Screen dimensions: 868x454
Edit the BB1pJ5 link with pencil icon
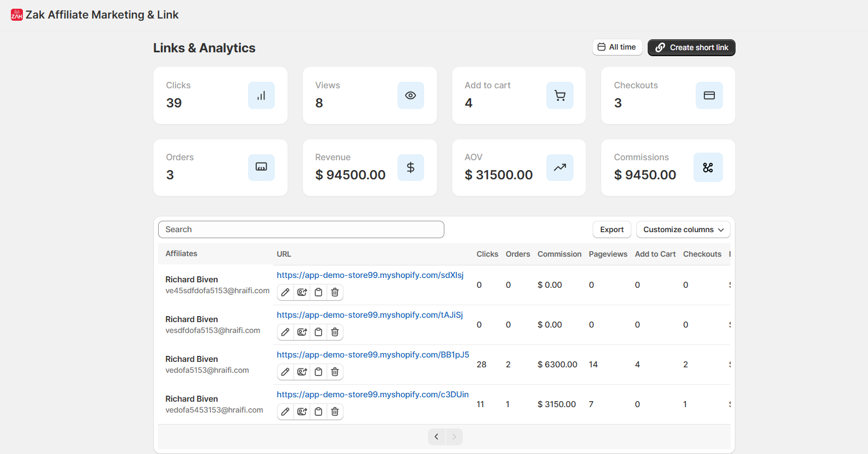coord(285,372)
